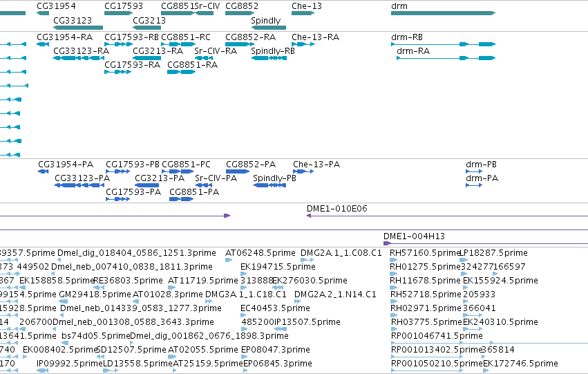Click EST EK155924.5prime
Viewport: 588px width, 374px height.
point(466,288)
